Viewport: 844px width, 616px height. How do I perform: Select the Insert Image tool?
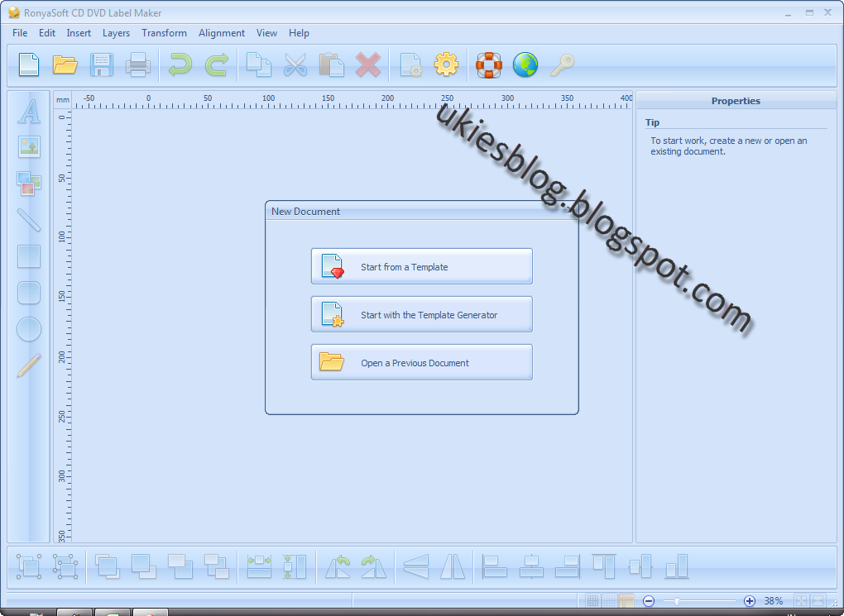(28, 148)
